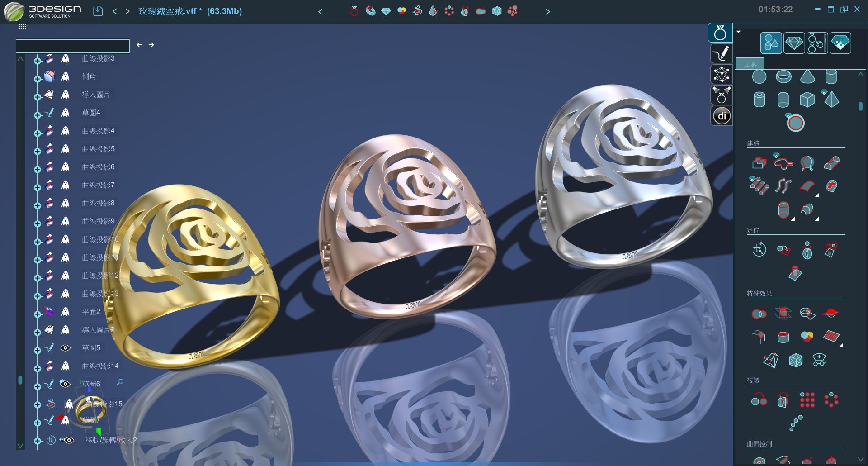
Task: Expand the 導入圖片 tree node
Action: (x=38, y=97)
